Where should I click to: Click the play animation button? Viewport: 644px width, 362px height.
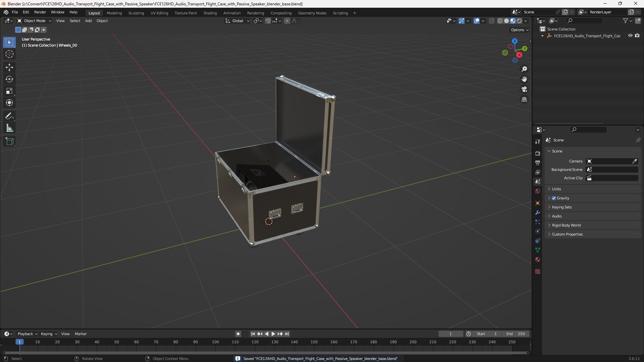(273, 334)
